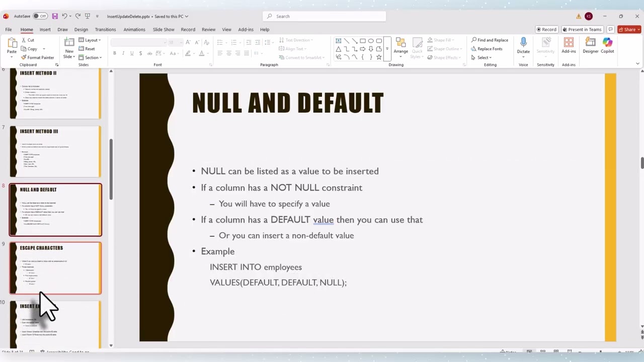Click the Paste clipboard icon
Viewport: 644px width, 362px height.
pyautogui.click(x=12, y=43)
